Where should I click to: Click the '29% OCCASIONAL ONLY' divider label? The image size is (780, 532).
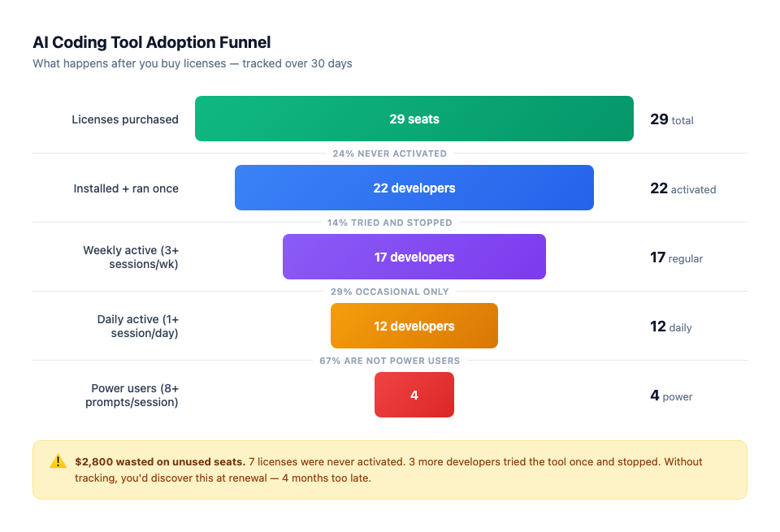[389, 292]
